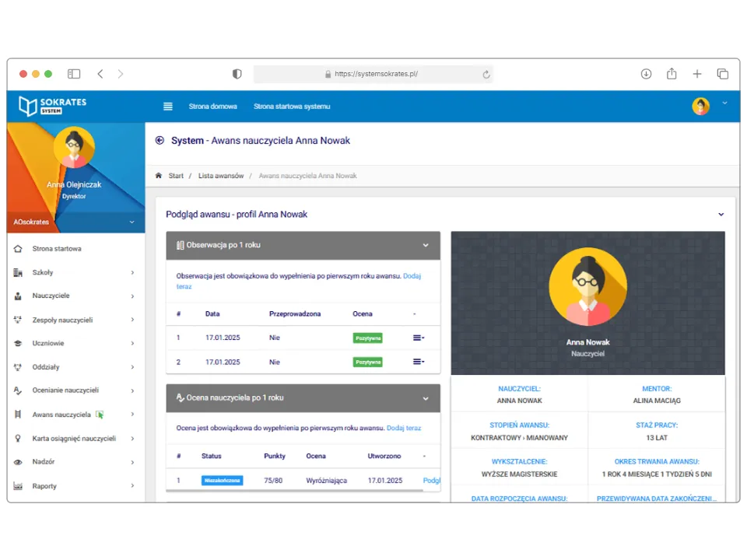Open action menu for observation row 1
This screenshot has width=747, height=560.
point(418,338)
